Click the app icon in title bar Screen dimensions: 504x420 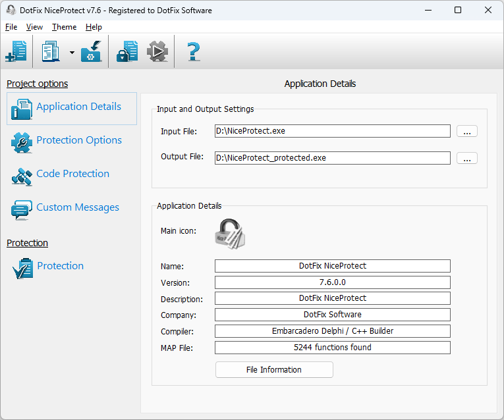pos(11,11)
